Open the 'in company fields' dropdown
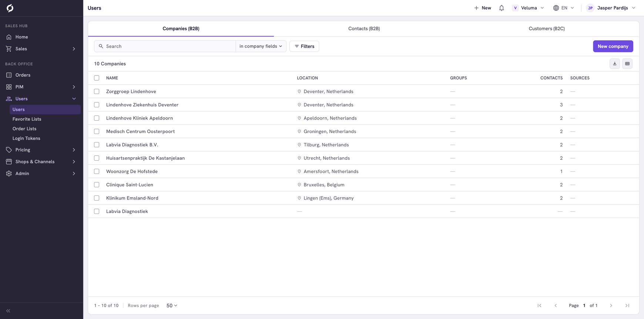The height and width of the screenshot is (319, 644). (261, 46)
